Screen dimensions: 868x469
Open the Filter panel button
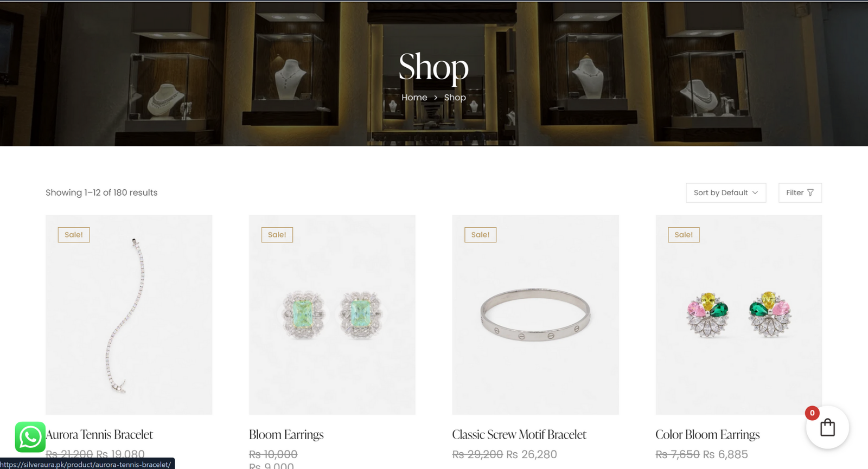coord(800,192)
